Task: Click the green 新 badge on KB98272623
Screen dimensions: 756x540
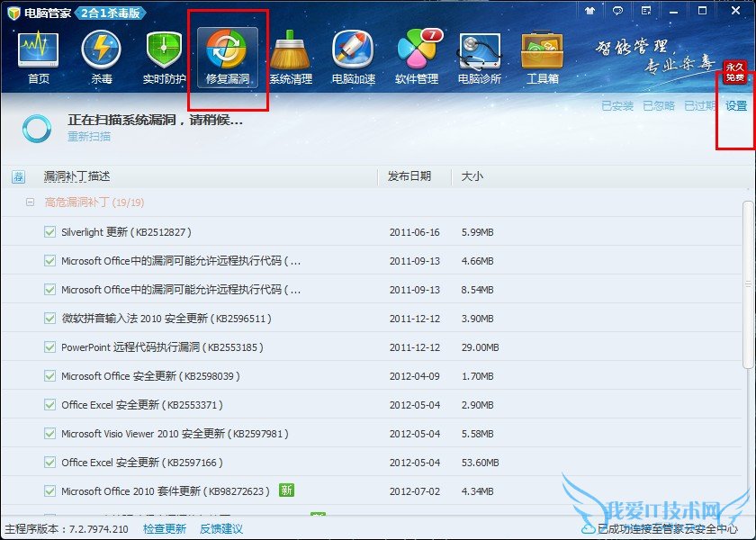Action: (x=286, y=490)
